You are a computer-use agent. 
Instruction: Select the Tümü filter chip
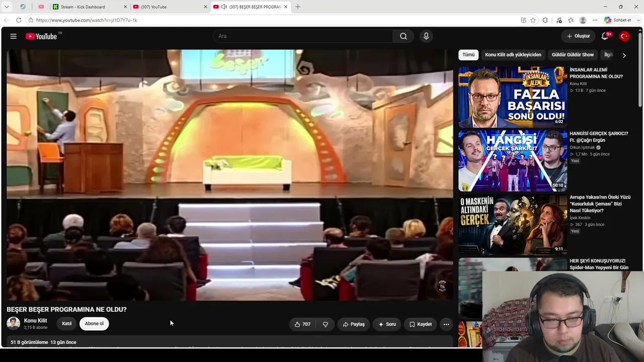tap(468, 55)
